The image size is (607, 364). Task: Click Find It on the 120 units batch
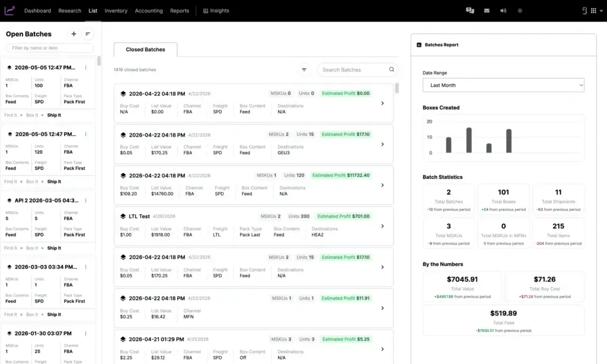[11, 181]
